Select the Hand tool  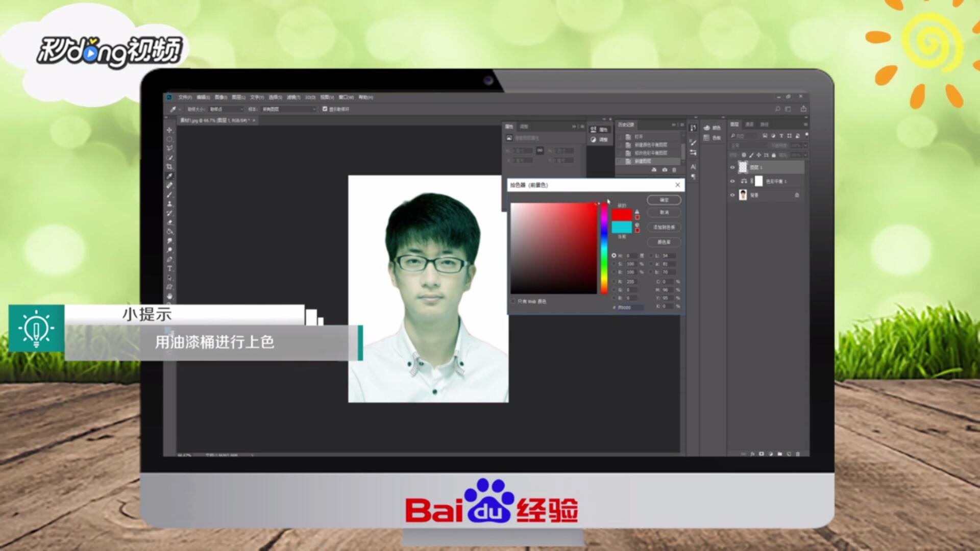(x=169, y=296)
